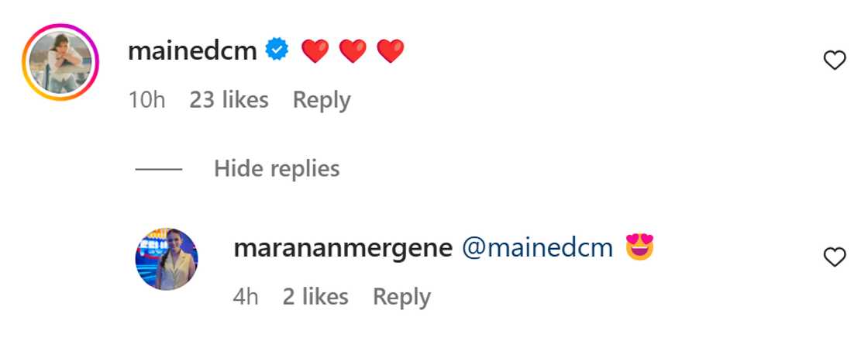This screenshot has height=345, width=868.
Task: Reply to mainedcm's hearts comment
Action: click(322, 100)
